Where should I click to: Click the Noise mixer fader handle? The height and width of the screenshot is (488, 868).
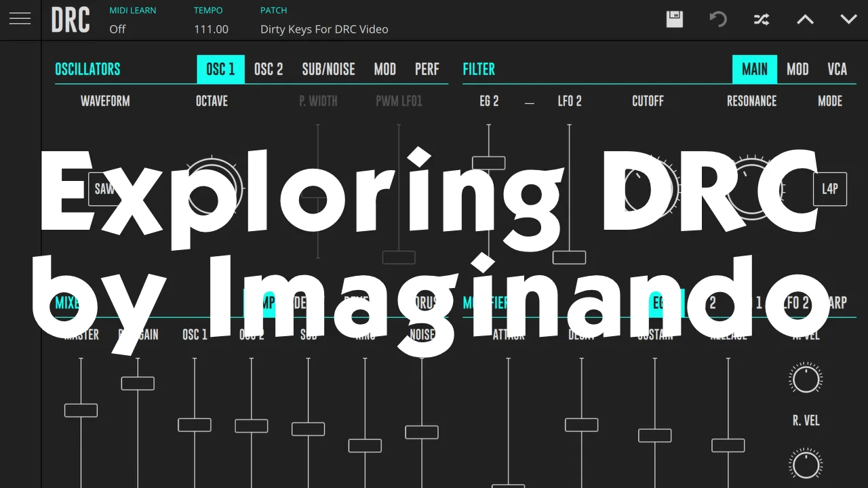(422, 432)
